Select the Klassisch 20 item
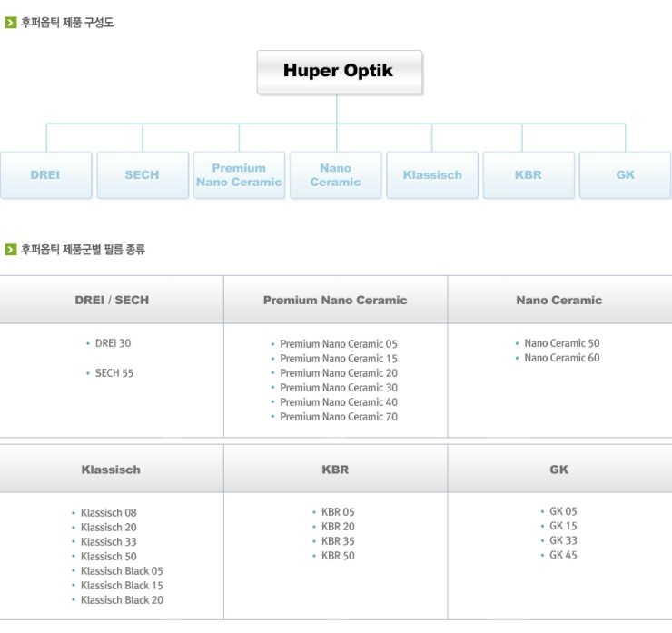The image size is (672, 633). coord(108,528)
